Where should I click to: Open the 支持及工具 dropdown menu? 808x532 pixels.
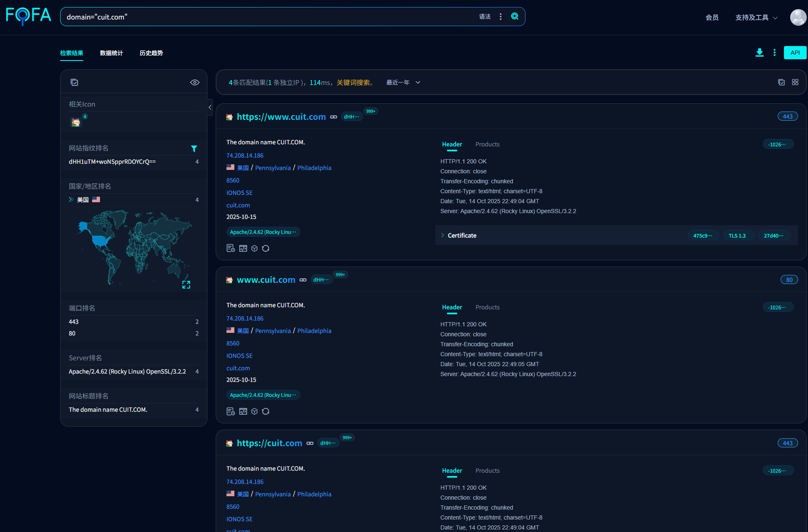tap(756, 17)
